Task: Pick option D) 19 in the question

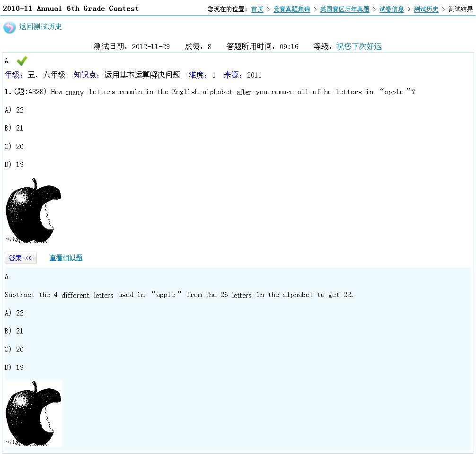Action: [14, 165]
